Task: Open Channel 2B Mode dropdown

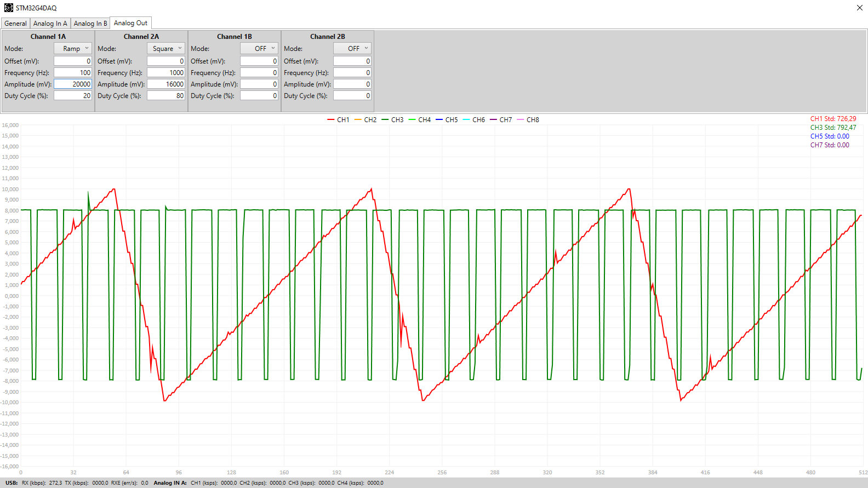Action: [352, 48]
